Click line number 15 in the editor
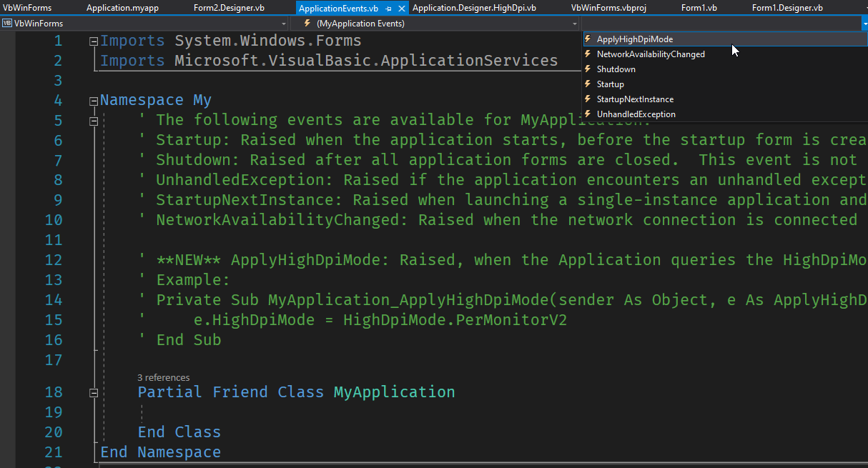The height and width of the screenshot is (468, 868). (54, 320)
